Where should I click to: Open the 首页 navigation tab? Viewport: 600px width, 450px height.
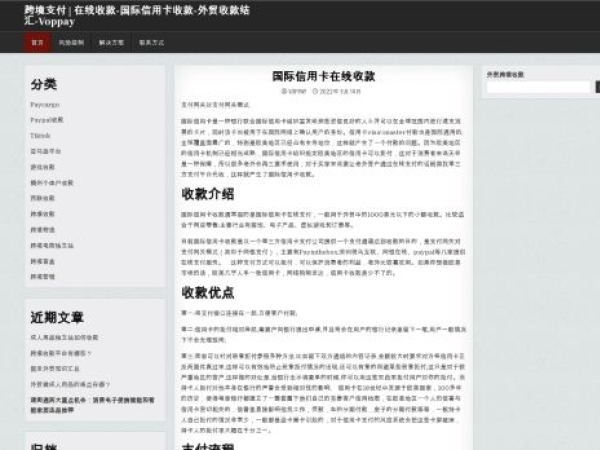coord(38,43)
